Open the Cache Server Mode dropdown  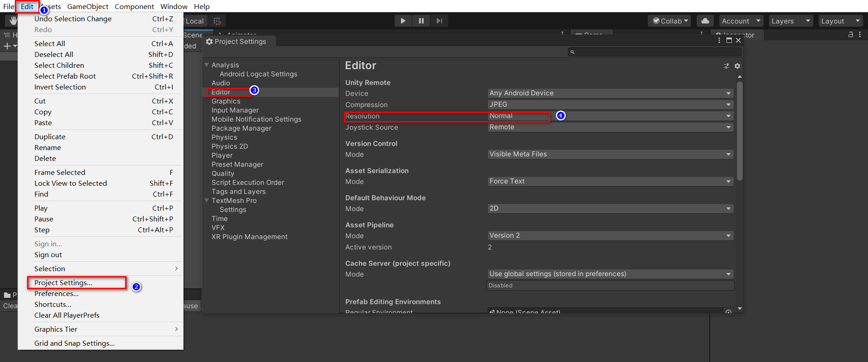pyautogui.click(x=610, y=274)
